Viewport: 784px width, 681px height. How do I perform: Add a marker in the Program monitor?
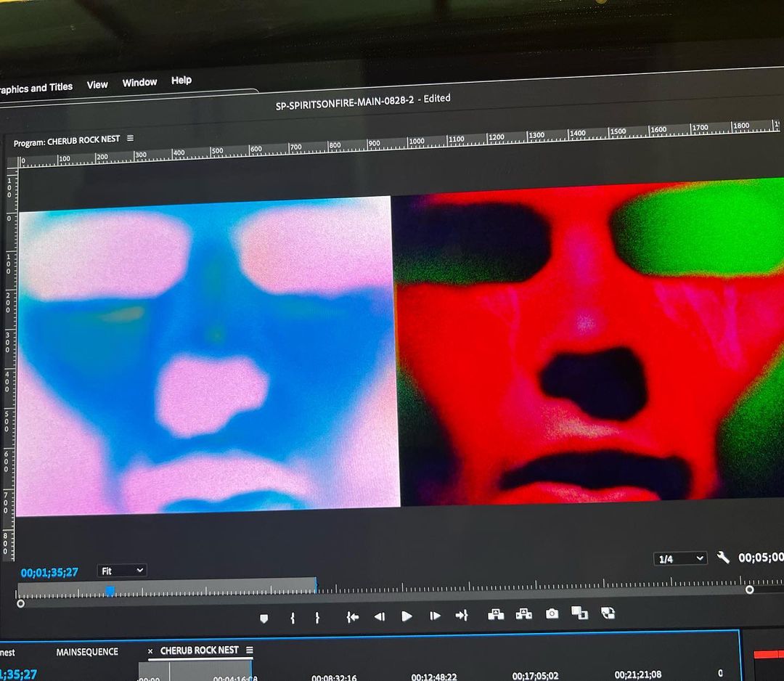(264, 618)
